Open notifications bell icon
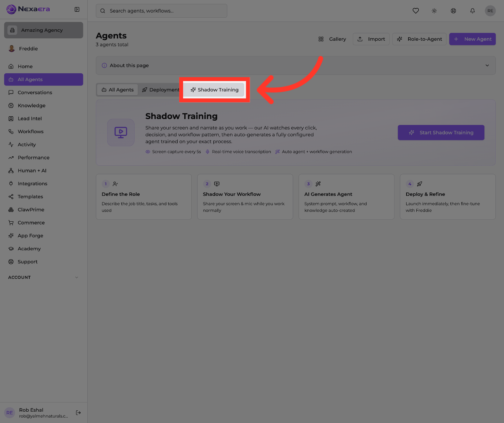This screenshot has width=504, height=423. 472,11
